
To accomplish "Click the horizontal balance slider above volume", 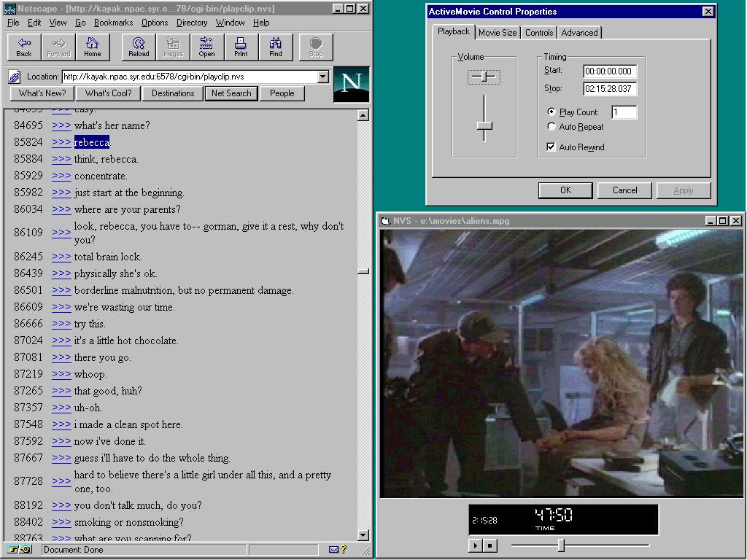I will (484, 76).
